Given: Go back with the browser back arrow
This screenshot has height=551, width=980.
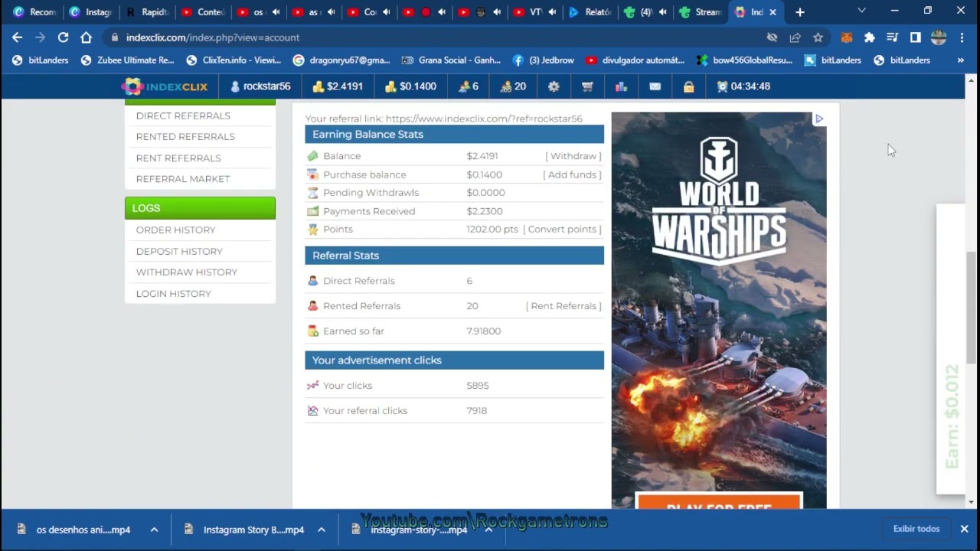Looking at the screenshot, I should [x=17, y=37].
